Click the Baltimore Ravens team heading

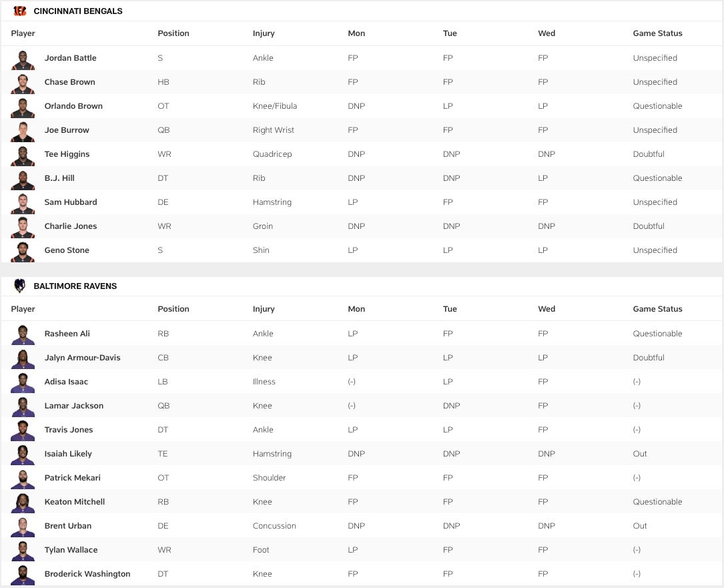click(x=75, y=286)
